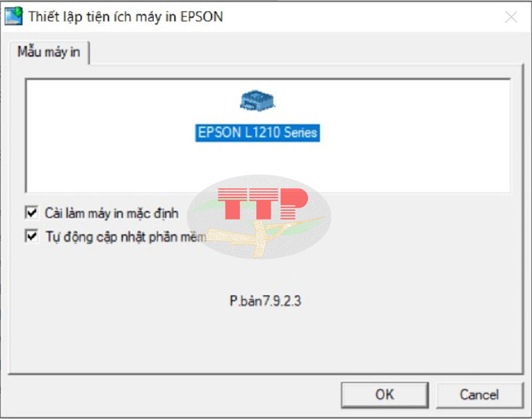Confirm settings with the OK button

[385, 394]
